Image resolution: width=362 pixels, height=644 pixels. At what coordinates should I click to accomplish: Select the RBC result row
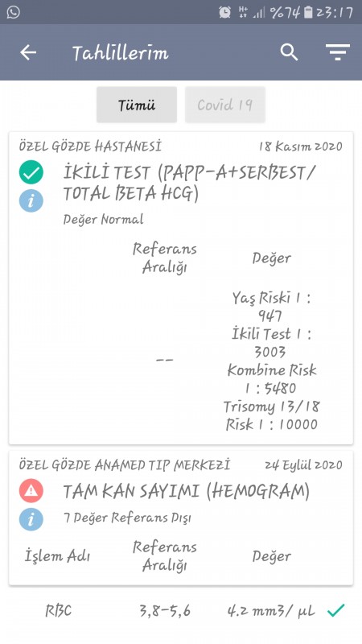pos(181,611)
